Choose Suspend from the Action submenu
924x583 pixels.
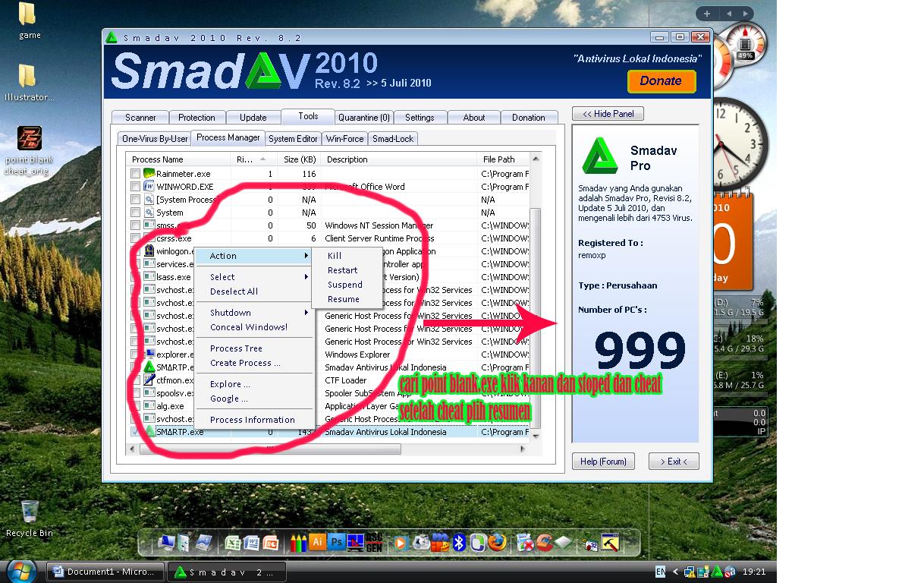coord(345,285)
